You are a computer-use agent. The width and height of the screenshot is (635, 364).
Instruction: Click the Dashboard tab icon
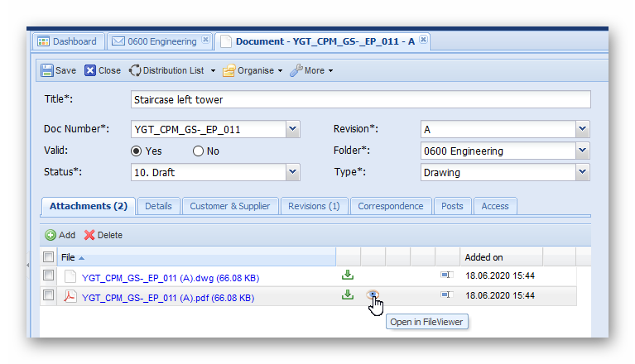[x=43, y=41]
